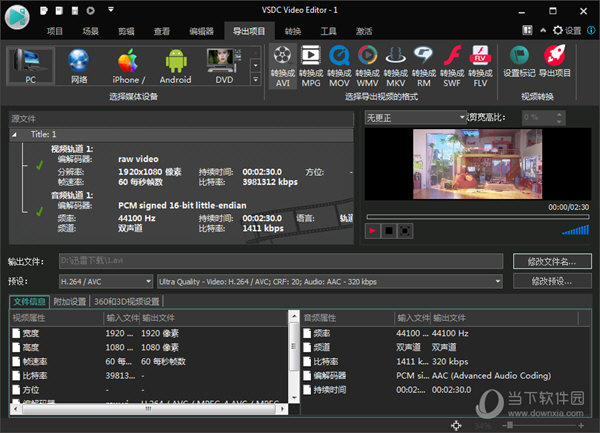Toggle the 高度 video property checkbox
This screenshot has width=600, height=433.
(16, 347)
